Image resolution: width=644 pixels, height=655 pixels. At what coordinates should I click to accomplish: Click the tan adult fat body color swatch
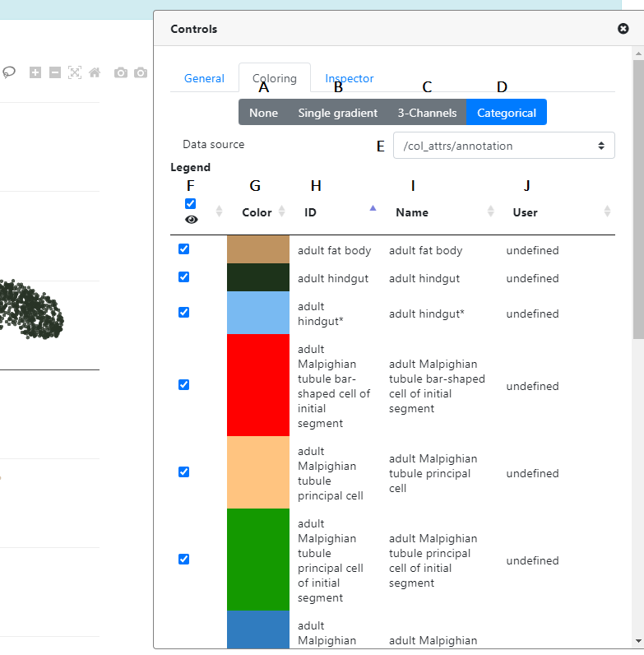tap(258, 249)
